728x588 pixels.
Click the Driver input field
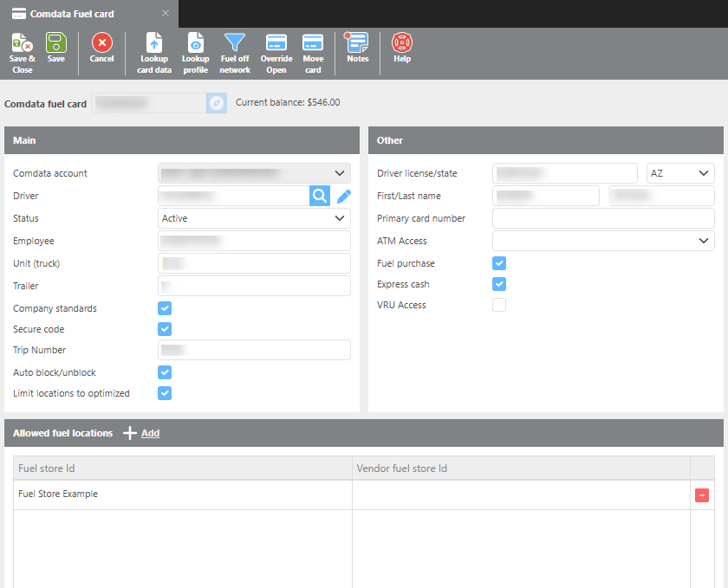click(233, 196)
